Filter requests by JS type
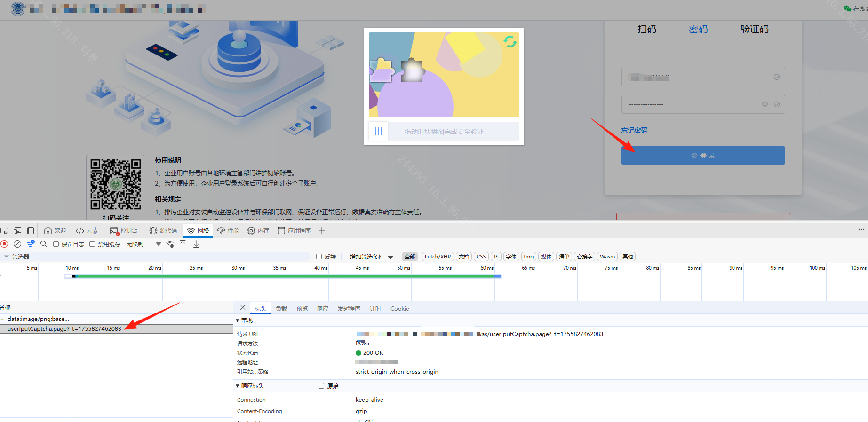This screenshot has height=422, width=868. (x=496, y=257)
